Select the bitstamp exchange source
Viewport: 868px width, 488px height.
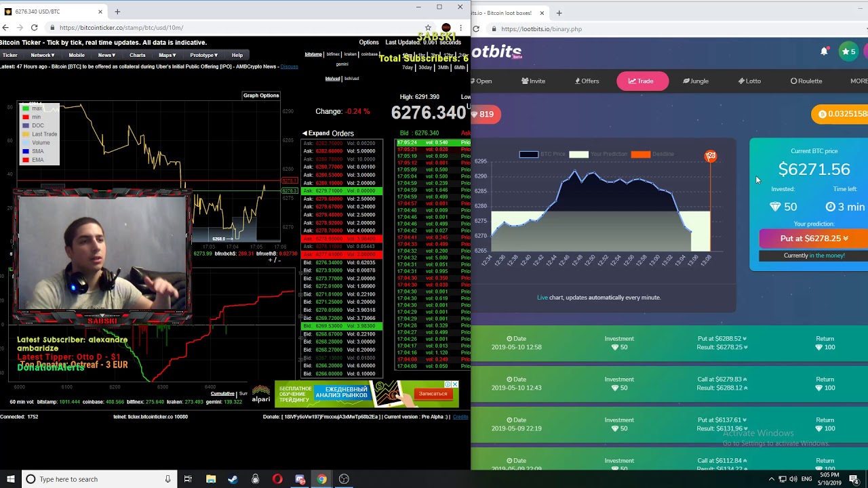click(313, 54)
